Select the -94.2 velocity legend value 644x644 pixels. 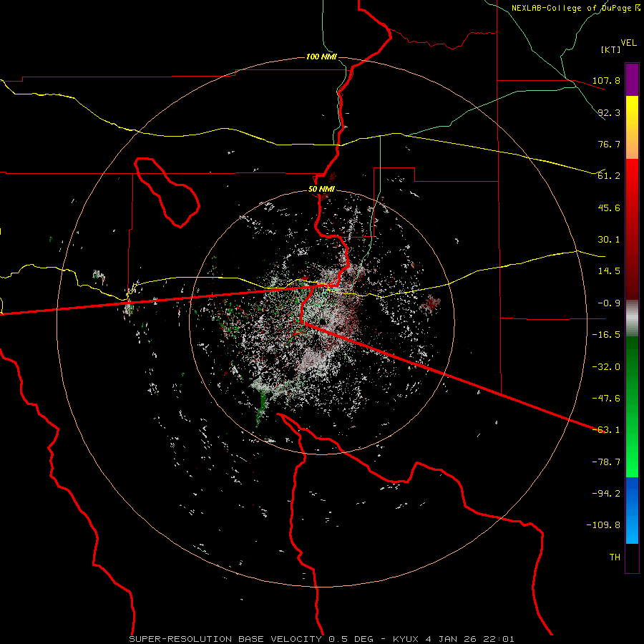[x=606, y=494]
